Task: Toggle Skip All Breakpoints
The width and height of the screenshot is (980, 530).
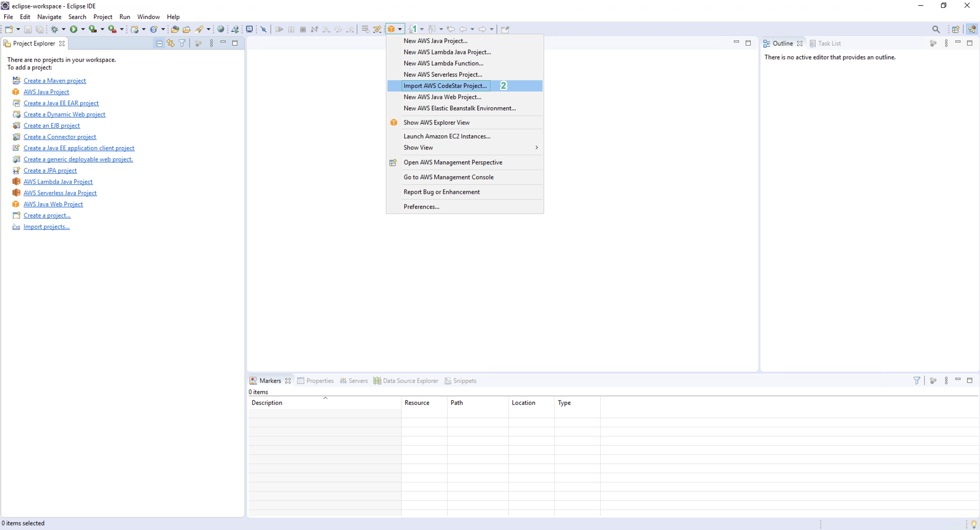Action: [263, 29]
